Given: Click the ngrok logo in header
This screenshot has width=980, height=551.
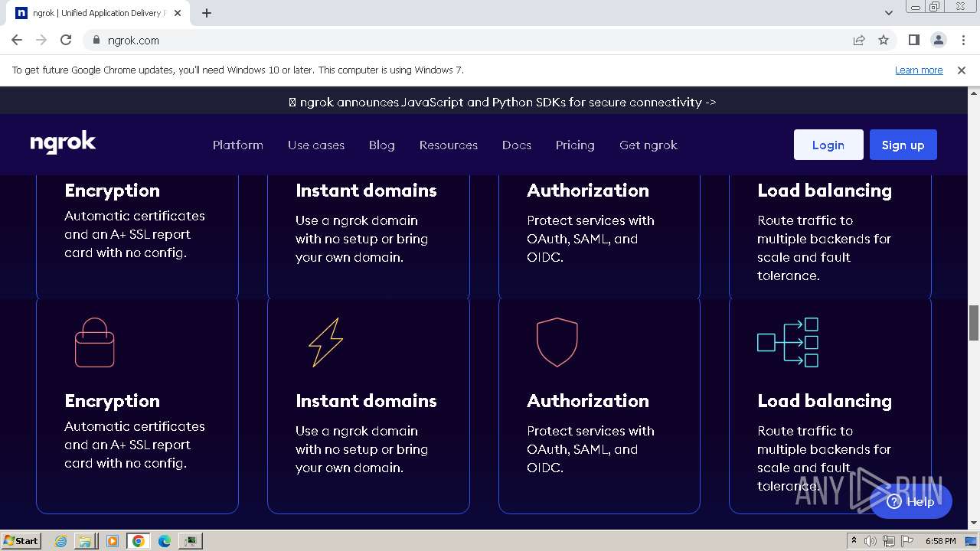Looking at the screenshot, I should [x=63, y=143].
